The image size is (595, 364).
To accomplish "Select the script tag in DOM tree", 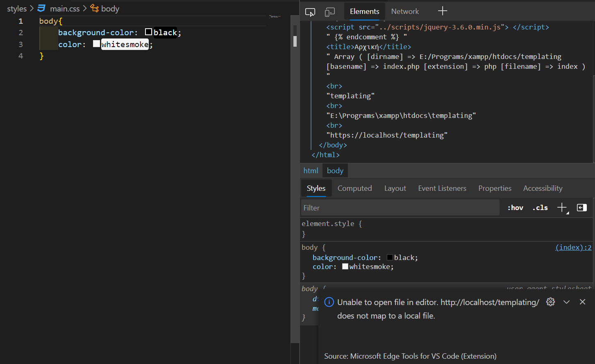I will click(437, 27).
